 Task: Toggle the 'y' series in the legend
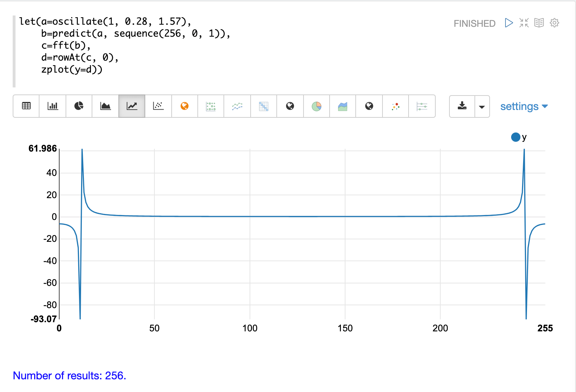pos(516,137)
